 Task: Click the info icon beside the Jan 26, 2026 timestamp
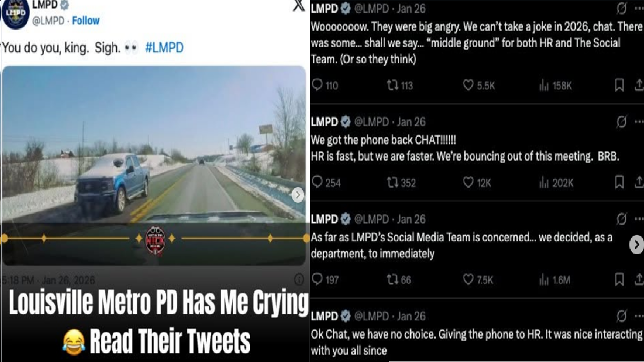(x=299, y=279)
